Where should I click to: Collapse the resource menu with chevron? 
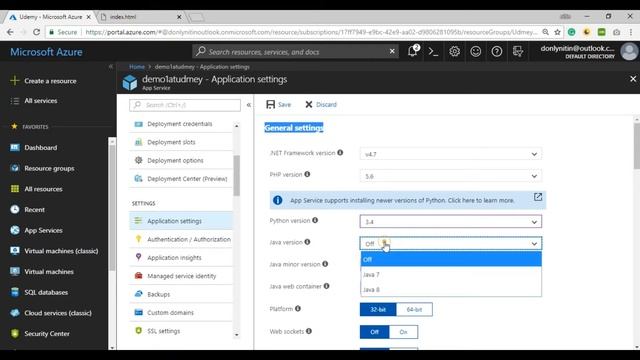[x=249, y=105]
